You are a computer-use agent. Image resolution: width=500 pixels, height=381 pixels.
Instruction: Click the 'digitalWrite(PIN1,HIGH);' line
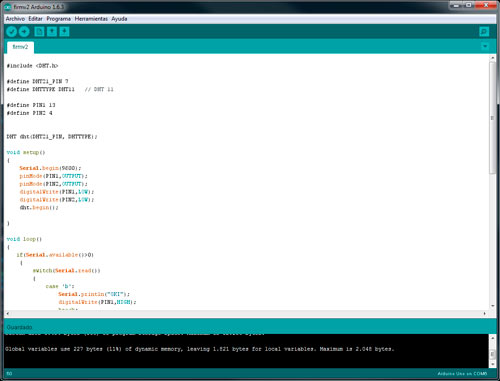tap(97, 302)
